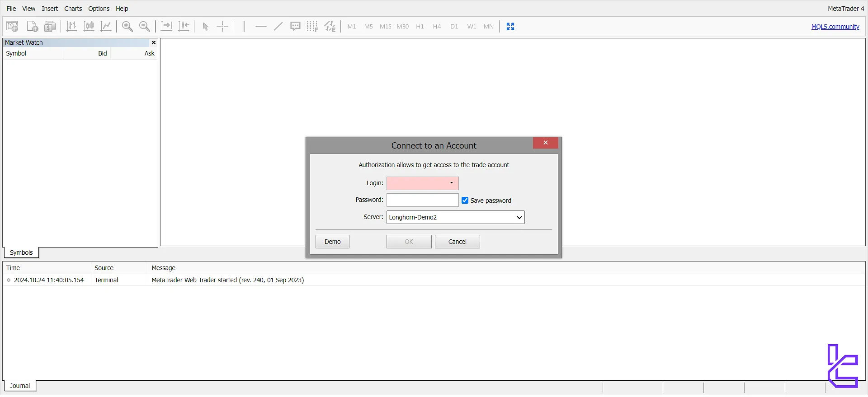Open the Login dropdown list
This screenshot has width=868, height=397.
(451, 183)
